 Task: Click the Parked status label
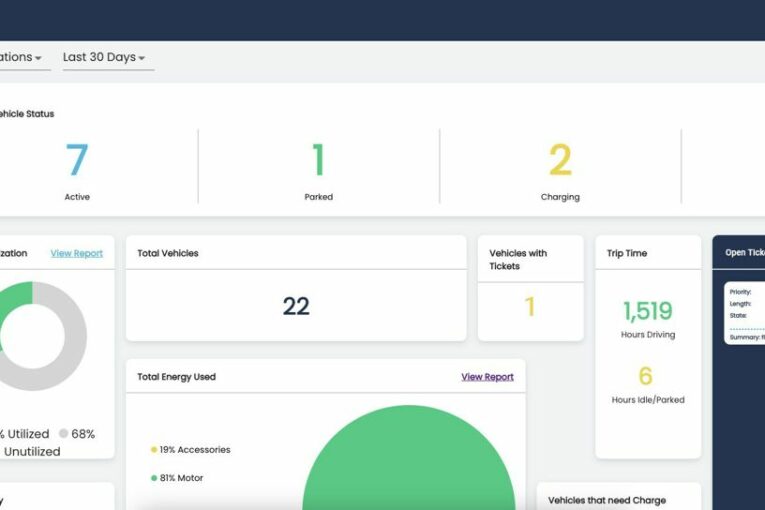(x=319, y=197)
